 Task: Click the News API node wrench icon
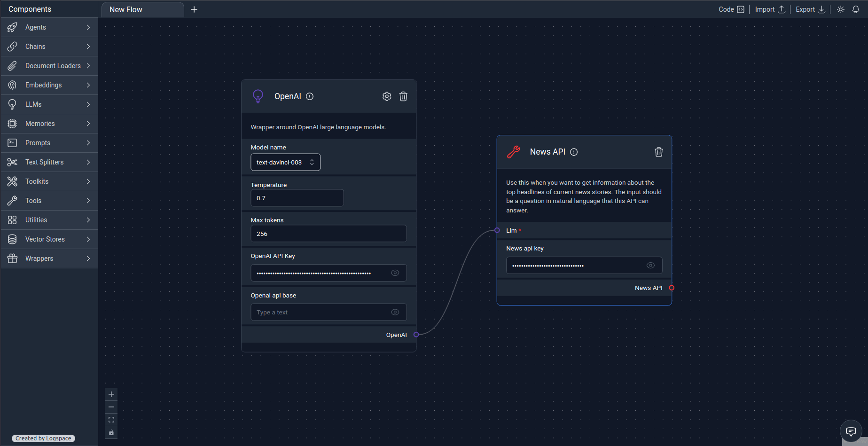click(x=514, y=152)
